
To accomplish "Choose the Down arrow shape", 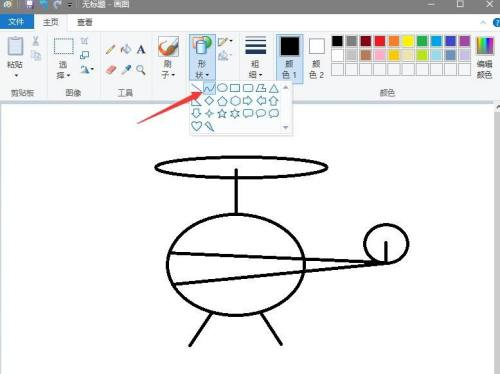I will click(x=196, y=113).
